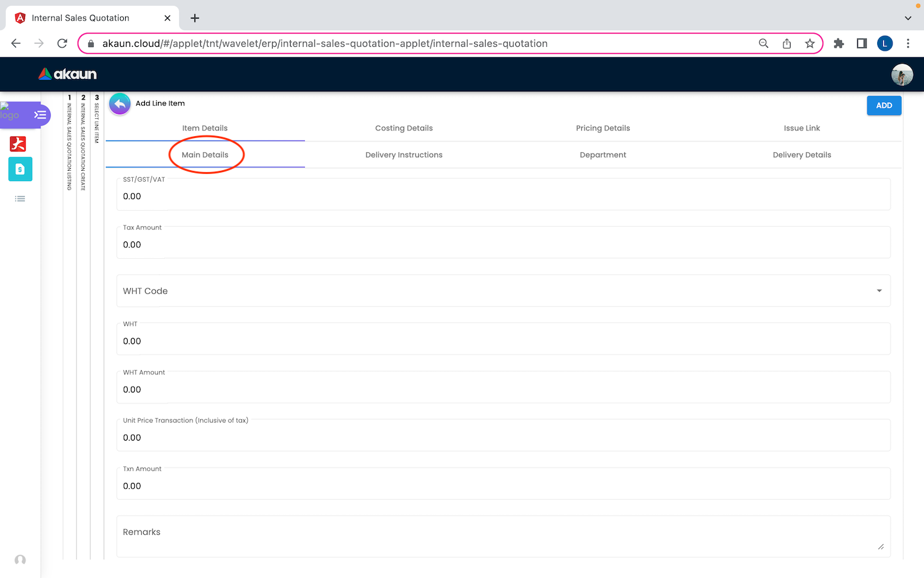Click the address bar URL
Image resolution: width=924 pixels, height=578 pixels.
[x=325, y=43]
